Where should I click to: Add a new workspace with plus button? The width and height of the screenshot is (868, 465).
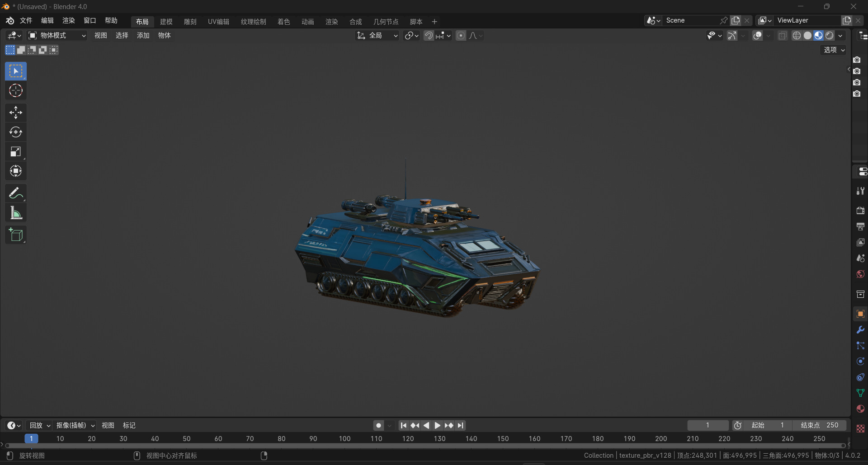[x=434, y=22]
